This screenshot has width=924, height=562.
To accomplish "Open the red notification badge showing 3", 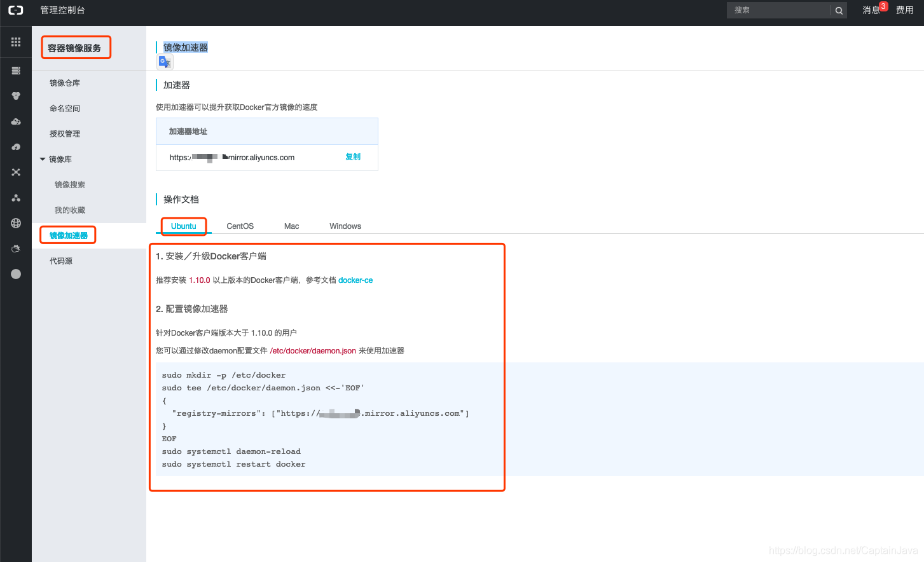I will click(x=883, y=6).
